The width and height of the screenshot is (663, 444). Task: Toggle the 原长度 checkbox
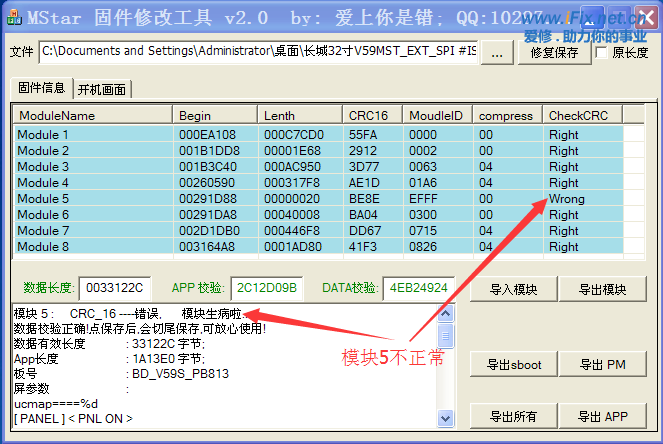(x=601, y=52)
